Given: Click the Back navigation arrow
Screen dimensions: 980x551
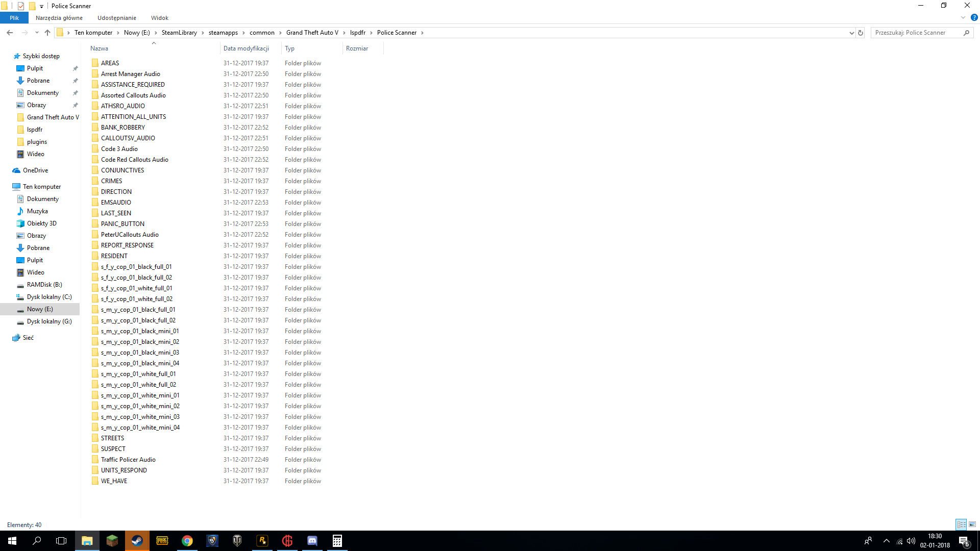Looking at the screenshot, I should [x=10, y=33].
